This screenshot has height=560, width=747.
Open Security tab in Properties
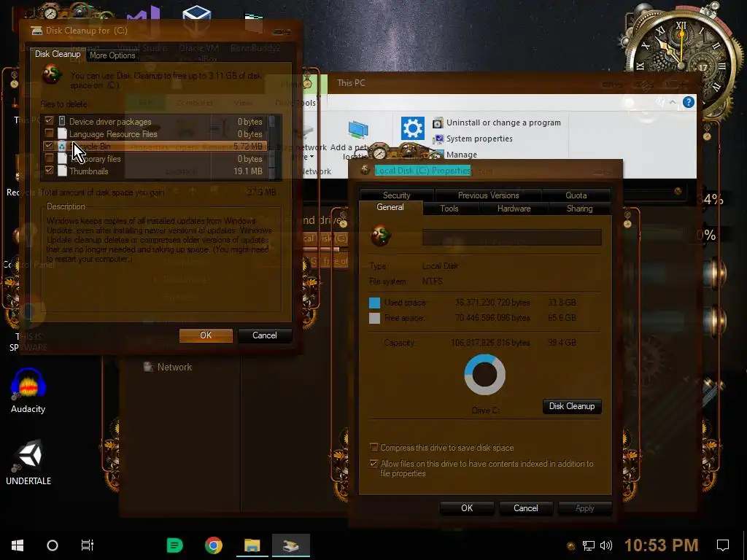tap(396, 195)
